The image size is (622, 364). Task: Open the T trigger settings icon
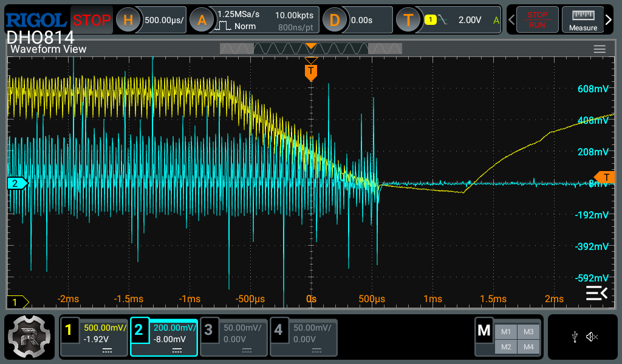coord(408,20)
